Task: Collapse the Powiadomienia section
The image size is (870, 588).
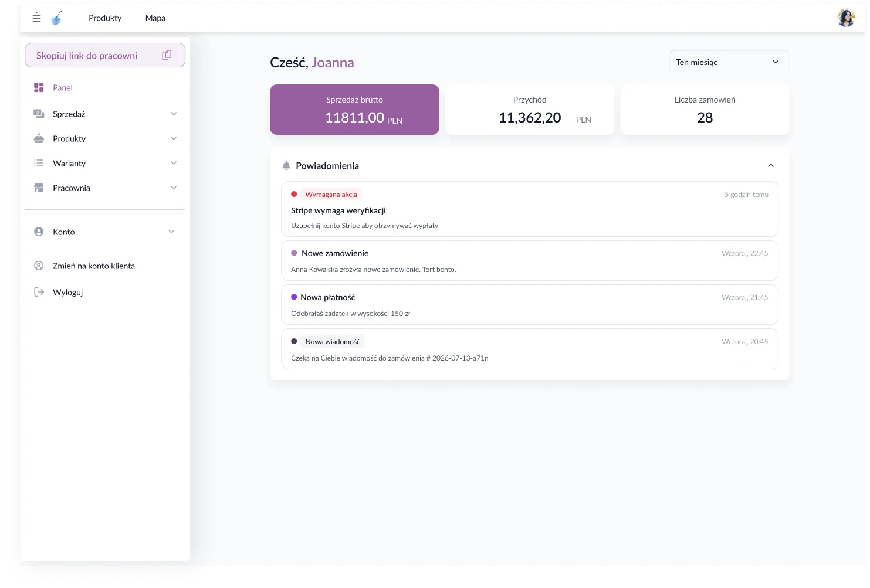Action: pyautogui.click(x=771, y=166)
